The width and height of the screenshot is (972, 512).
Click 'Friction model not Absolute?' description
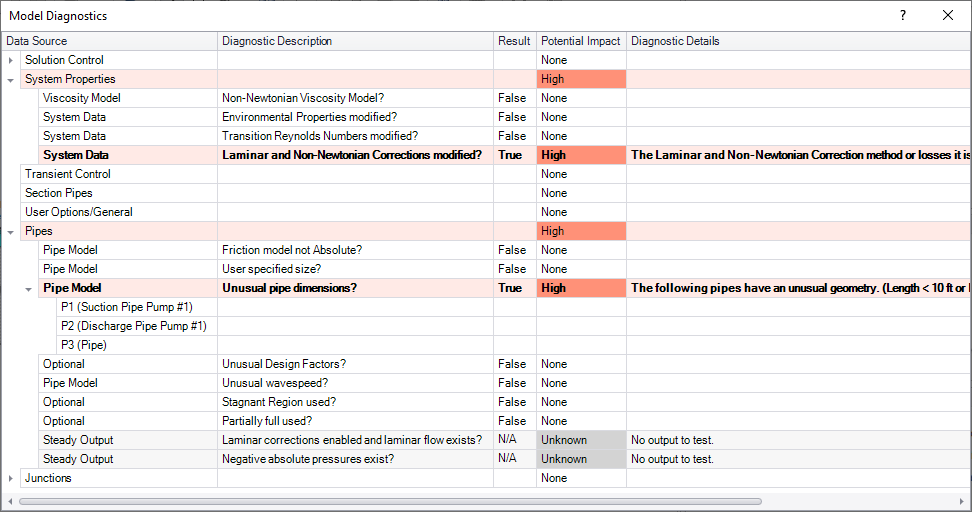[292, 250]
